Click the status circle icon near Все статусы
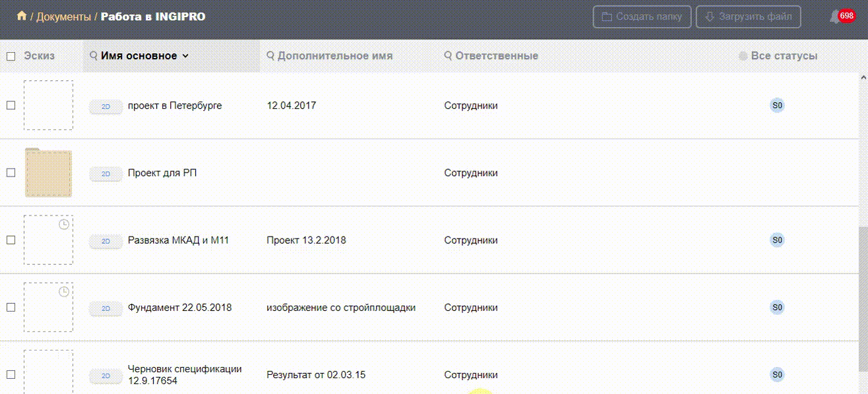 click(743, 56)
